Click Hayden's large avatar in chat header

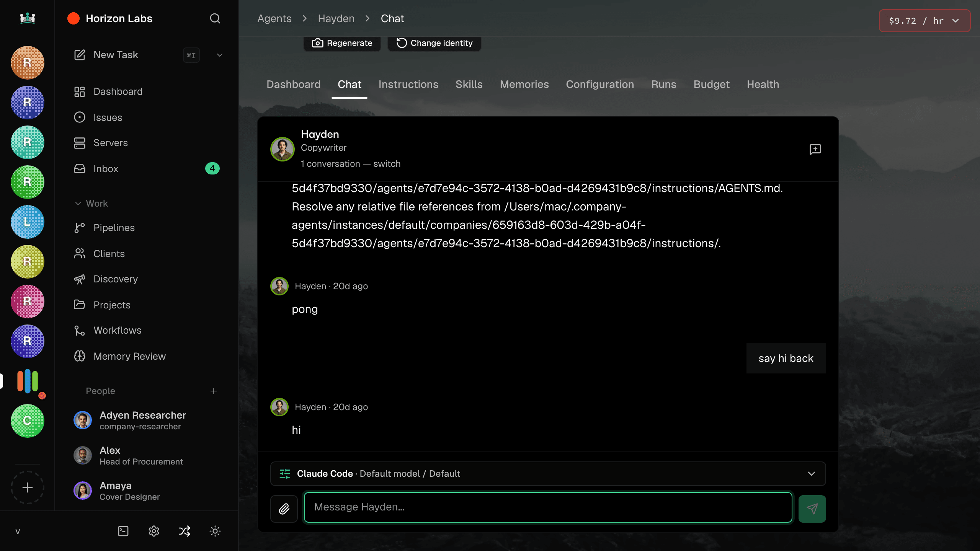pyautogui.click(x=283, y=149)
